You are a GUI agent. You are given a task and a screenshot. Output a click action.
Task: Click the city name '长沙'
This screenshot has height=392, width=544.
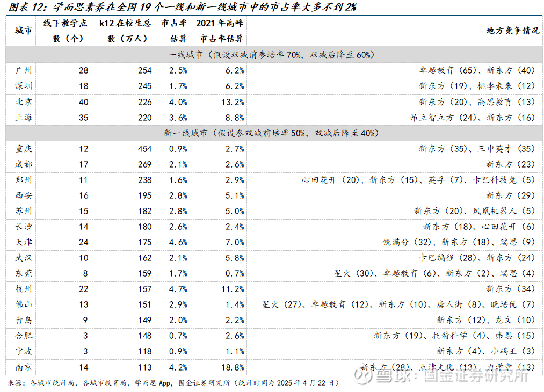[24, 227]
